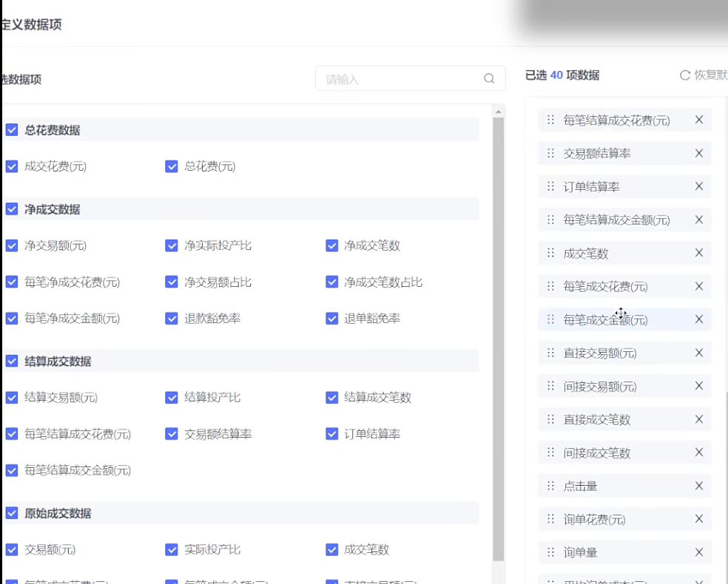Uncheck the 退款豁免率 checkbox

[172, 318]
